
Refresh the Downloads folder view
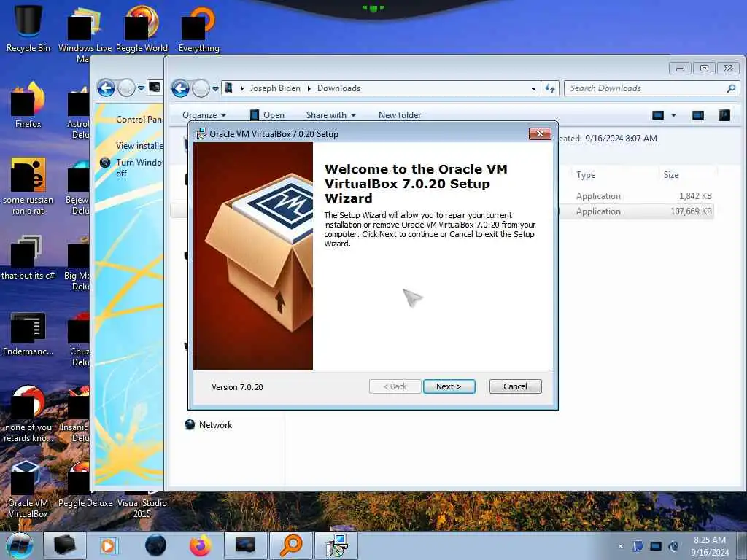tap(550, 88)
